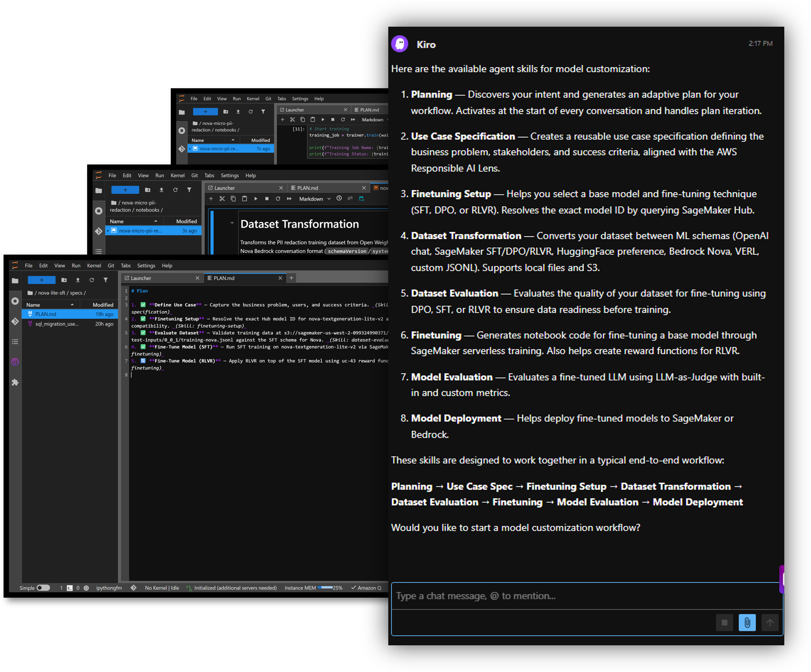Copy selected cell in middle window toolbar
Image resolution: width=811 pixels, height=672 pixels.
coord(233,198)
